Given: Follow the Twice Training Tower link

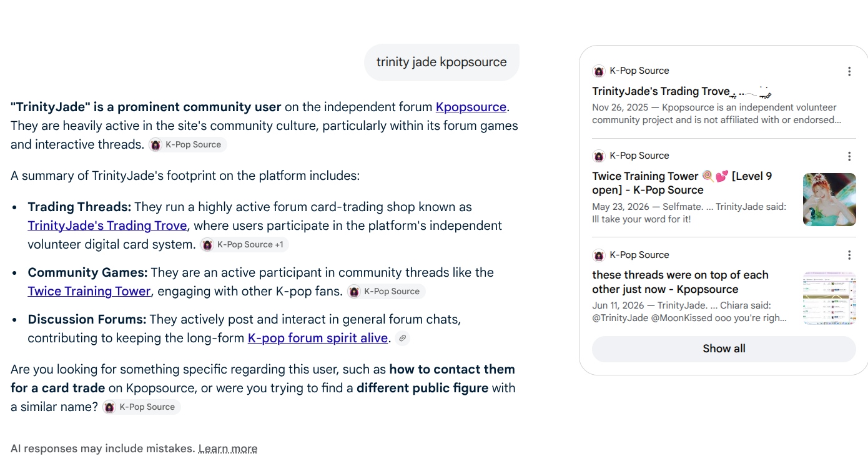Looking at the screenshot, I should (x=89, y=291).
